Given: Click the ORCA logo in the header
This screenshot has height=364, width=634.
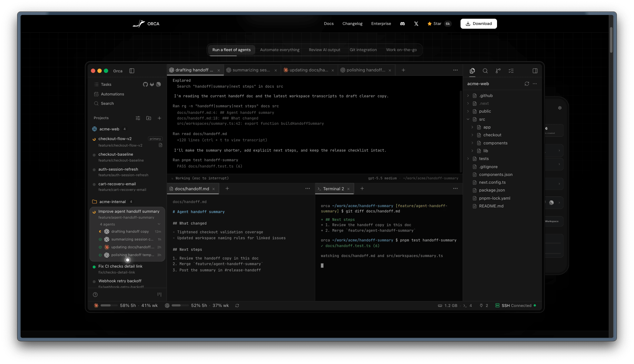Looking at the screenshot, I should tap(146, 24).
